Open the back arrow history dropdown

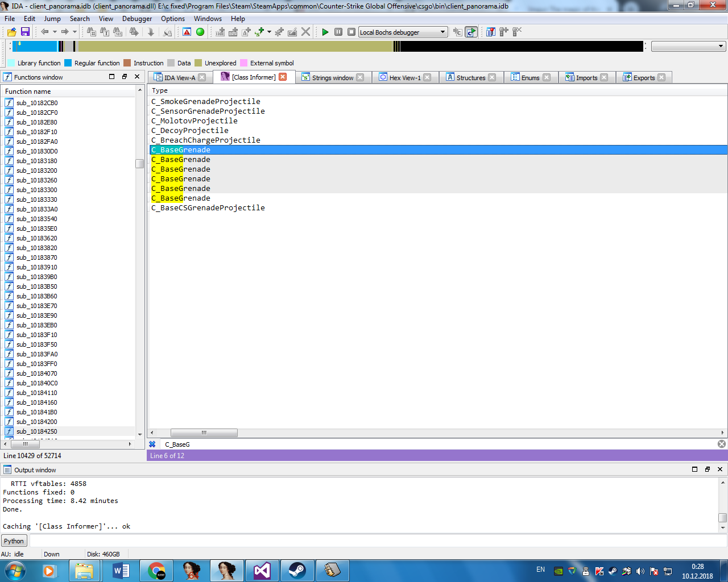click(55, 32)
